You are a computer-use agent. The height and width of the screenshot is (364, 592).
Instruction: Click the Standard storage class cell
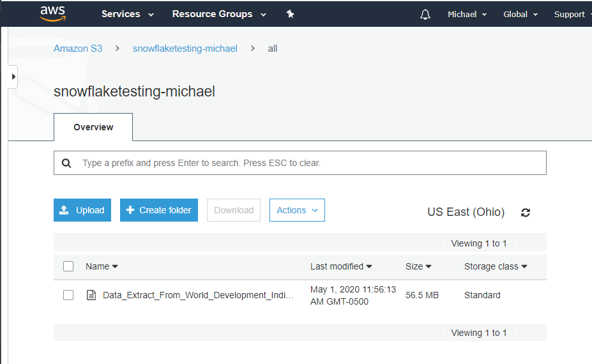pyautogui.click(x=482, y=295)
